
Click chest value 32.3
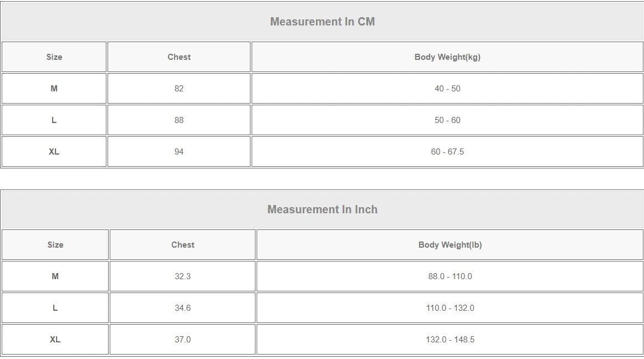[183, 276]
